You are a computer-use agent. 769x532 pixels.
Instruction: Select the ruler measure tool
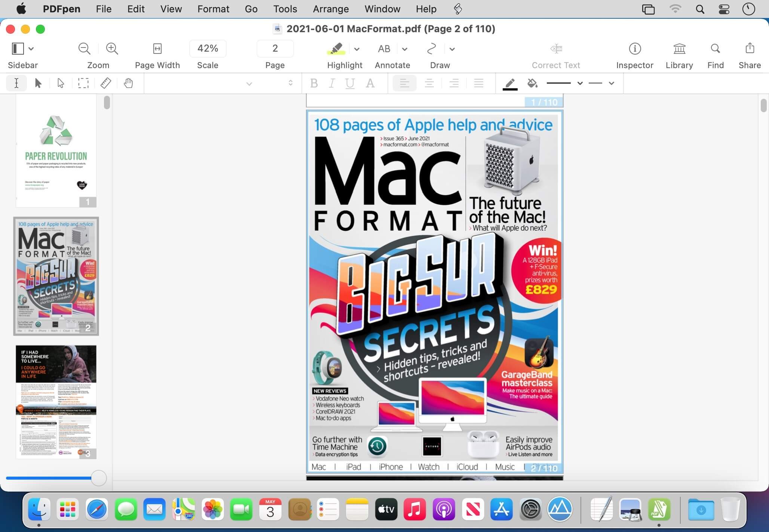tap(106, 83)
